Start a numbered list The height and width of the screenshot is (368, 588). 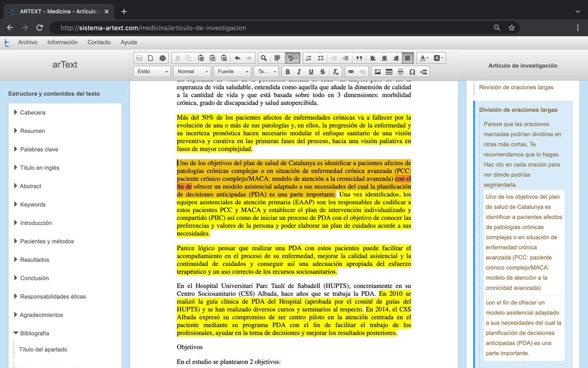click(x=309, y=57)
